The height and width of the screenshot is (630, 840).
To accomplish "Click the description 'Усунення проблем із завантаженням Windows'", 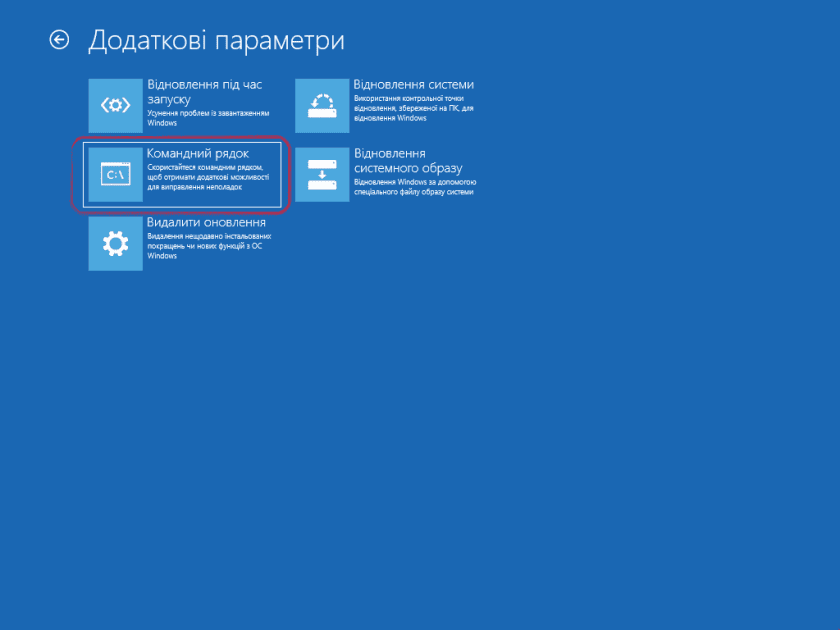I will (208, 118).
